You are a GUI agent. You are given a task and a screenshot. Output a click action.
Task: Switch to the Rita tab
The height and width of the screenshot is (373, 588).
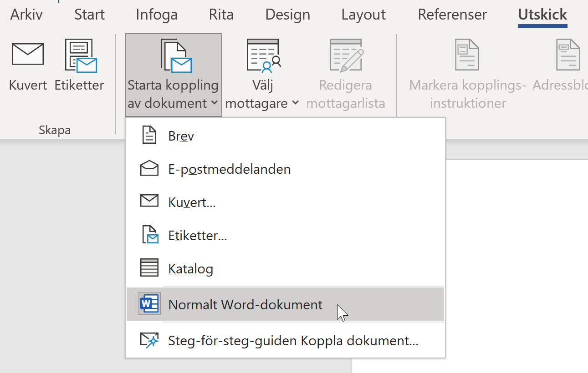coord(221,15)
